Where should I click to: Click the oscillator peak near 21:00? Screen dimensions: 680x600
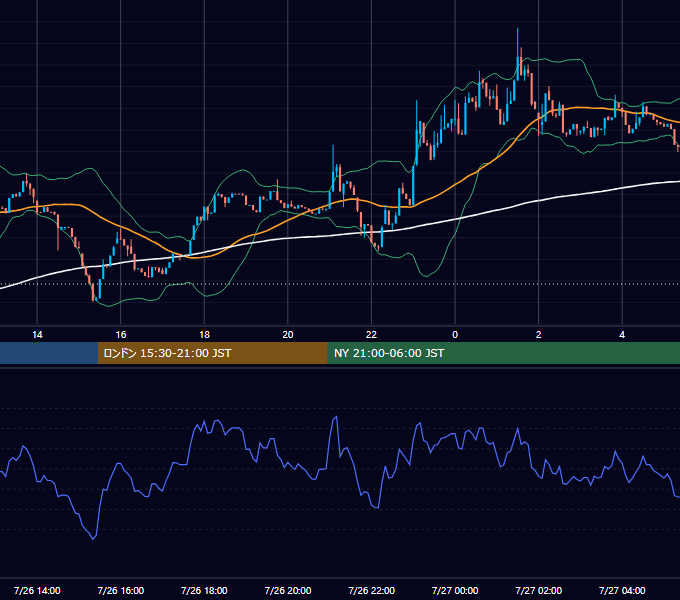pos(335,418)
